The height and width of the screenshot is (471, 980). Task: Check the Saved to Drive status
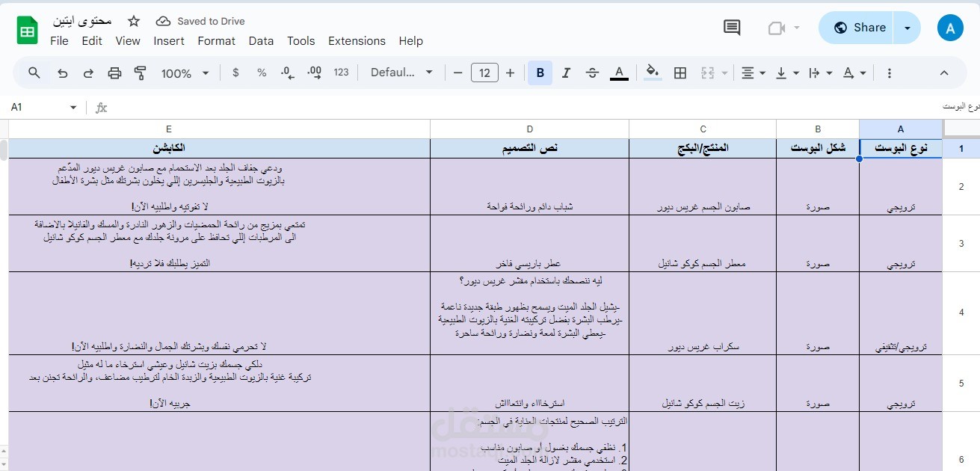pos(200,21)
